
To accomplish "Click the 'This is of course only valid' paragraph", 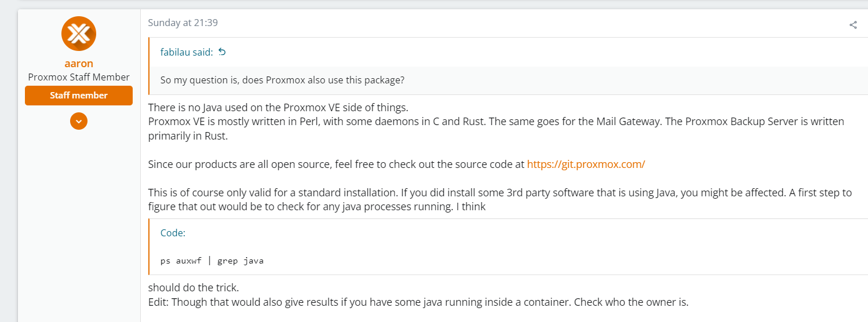I will tap(500, 199).
